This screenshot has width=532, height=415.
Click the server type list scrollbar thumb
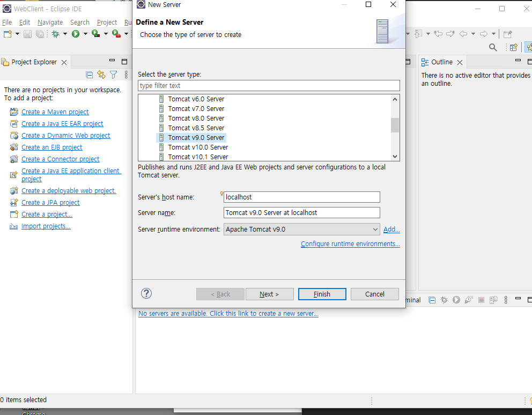[x=395, y=125]
